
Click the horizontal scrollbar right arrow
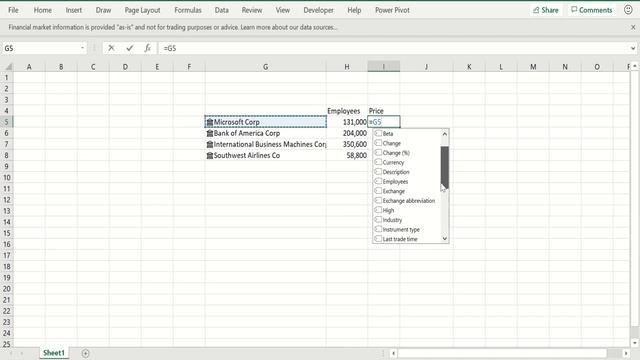[x=626, y=353]
